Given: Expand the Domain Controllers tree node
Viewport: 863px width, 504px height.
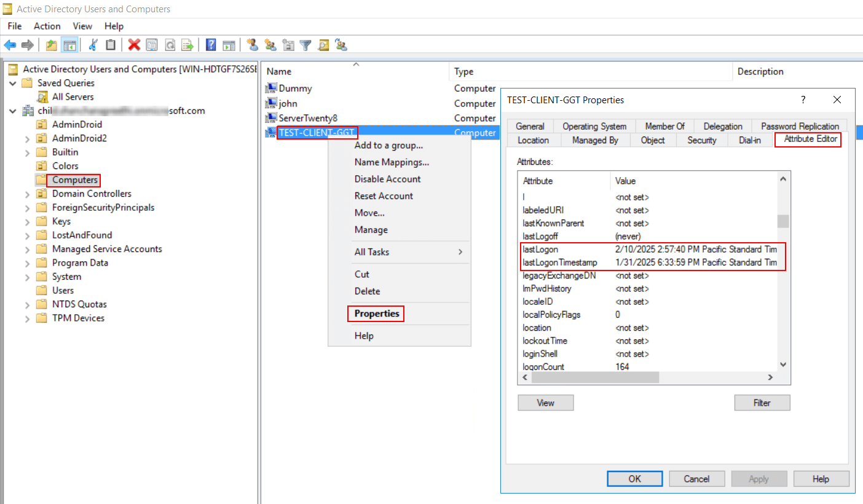Looking at the screenshot, I should pyautogui.click(x=27, y=193).
